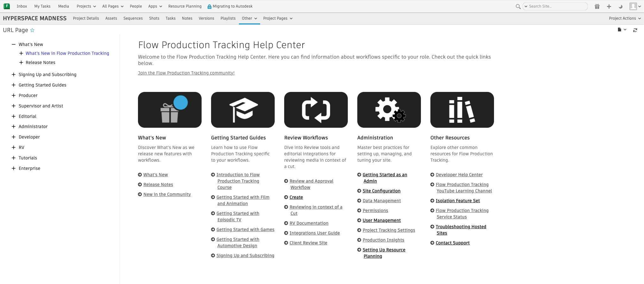Viewport: 644px width, 284px height.
Task: Switch to the Assets tab
Action: pos(111,18)
